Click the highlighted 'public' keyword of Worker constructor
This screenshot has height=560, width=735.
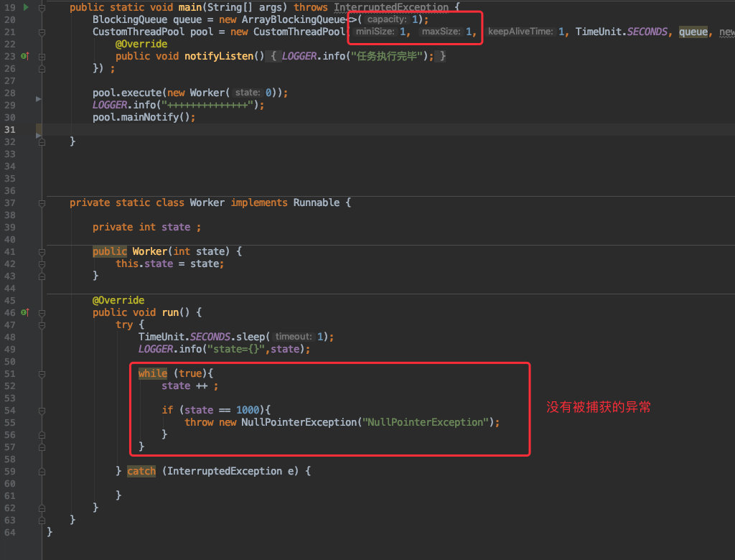(x=110, y=251)
